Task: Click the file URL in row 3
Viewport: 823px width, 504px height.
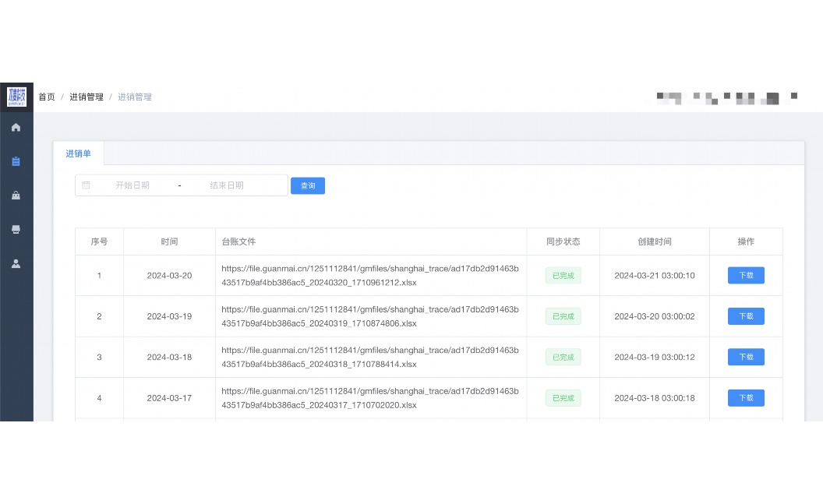Action: point(369,357)
